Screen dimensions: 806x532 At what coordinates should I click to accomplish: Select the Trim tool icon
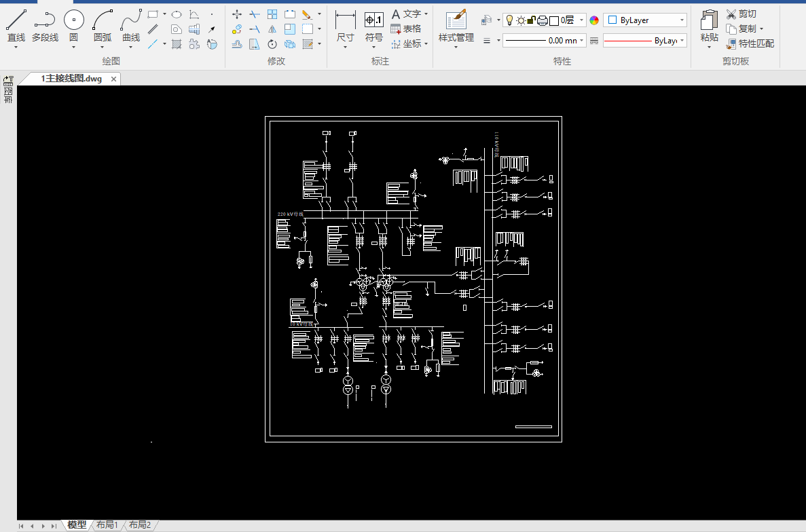(255, 14)
